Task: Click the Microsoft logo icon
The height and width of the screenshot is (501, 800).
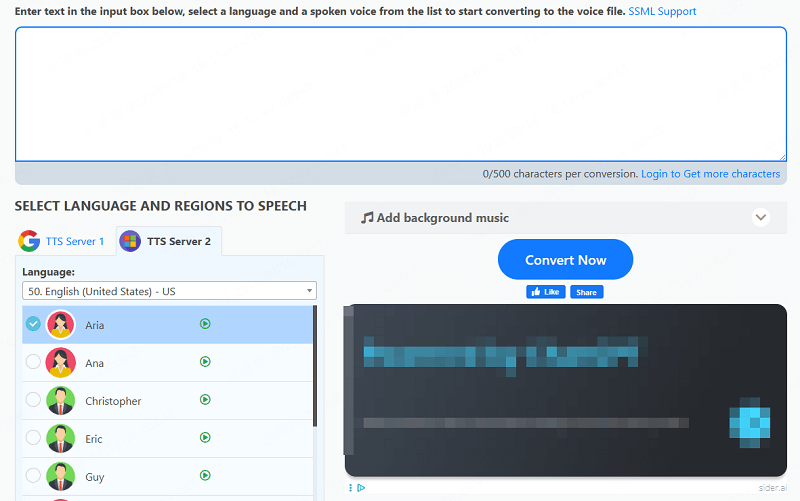Action: [130, 241]
